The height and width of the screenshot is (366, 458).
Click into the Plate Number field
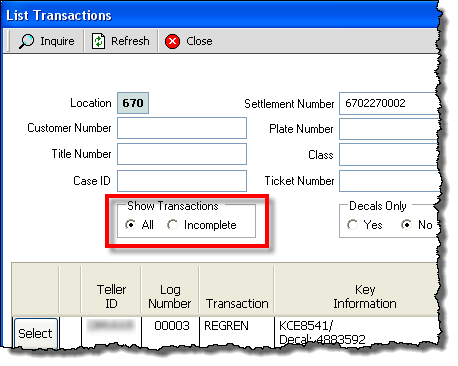pyautogui.click(x=389, y=129)
